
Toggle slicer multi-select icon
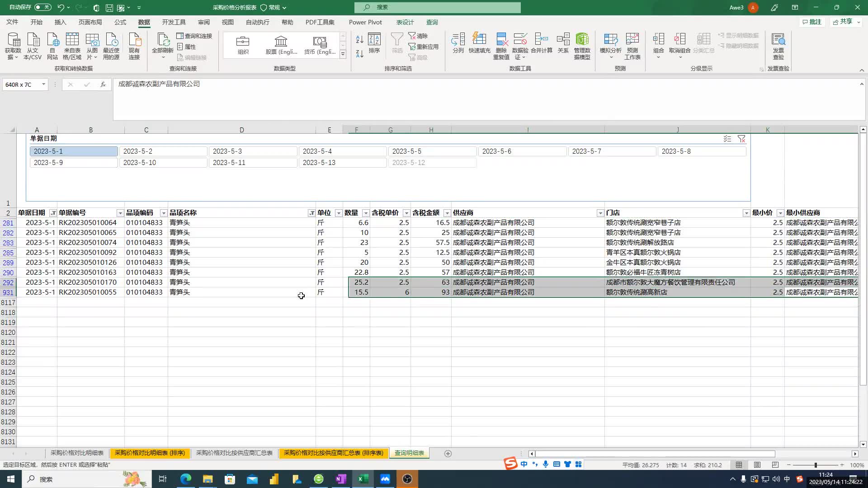click(727, 139)
